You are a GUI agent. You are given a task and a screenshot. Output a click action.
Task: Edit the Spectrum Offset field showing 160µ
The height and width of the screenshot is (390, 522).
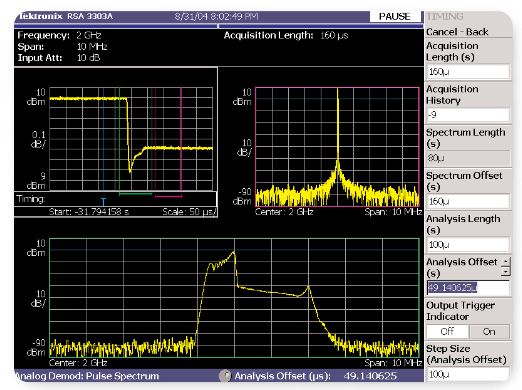pos(468,201)
